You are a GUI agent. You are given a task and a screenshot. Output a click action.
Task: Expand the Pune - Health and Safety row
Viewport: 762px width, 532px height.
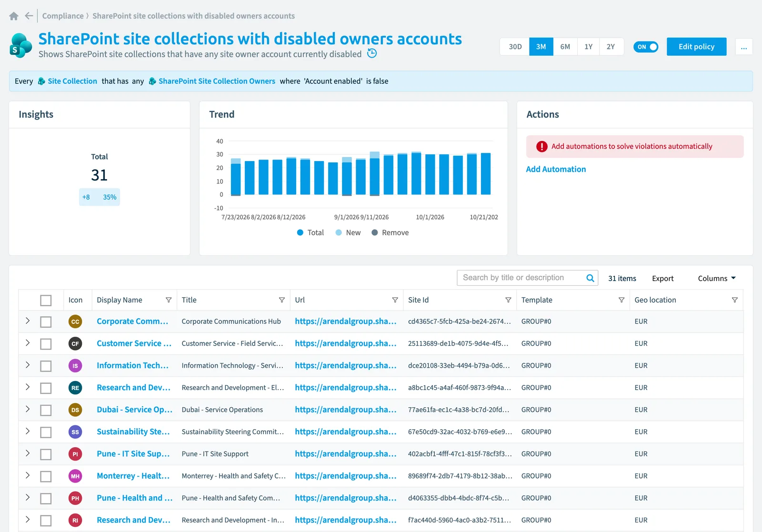coord(28,497)
